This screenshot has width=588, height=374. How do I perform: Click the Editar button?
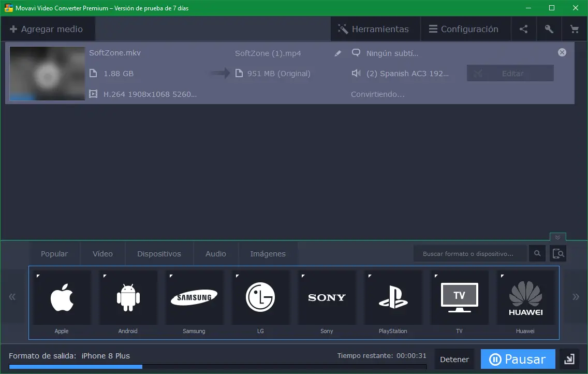(510, 73)
